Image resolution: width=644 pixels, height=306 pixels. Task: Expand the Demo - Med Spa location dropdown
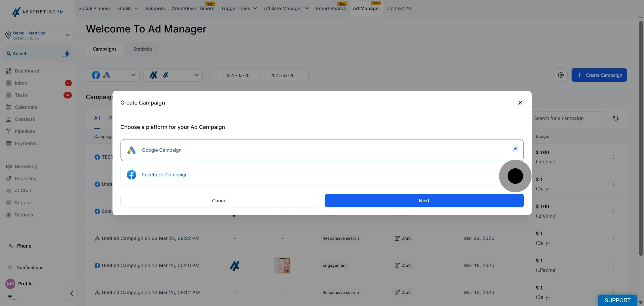tap(67, 35)
